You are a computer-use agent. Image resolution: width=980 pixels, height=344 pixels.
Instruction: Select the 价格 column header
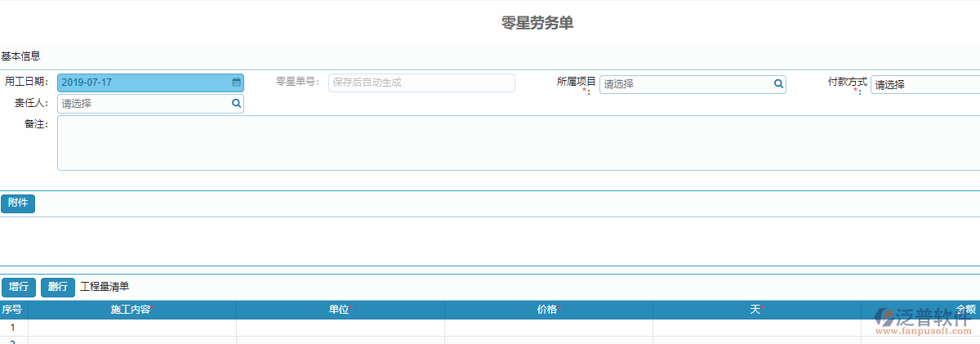[x=548, y=310]
